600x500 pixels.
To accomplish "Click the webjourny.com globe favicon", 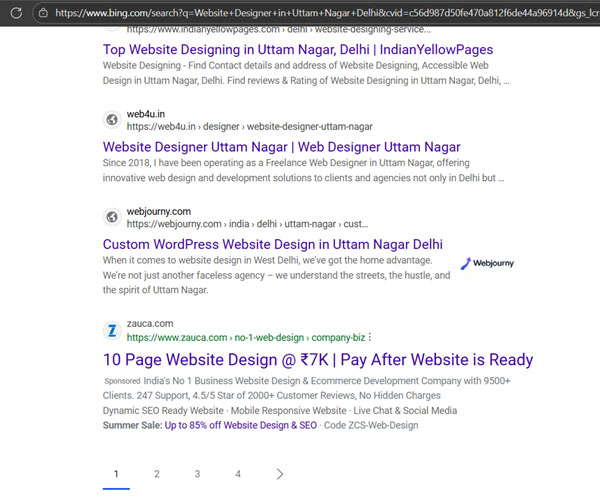I will click(113, 218).
